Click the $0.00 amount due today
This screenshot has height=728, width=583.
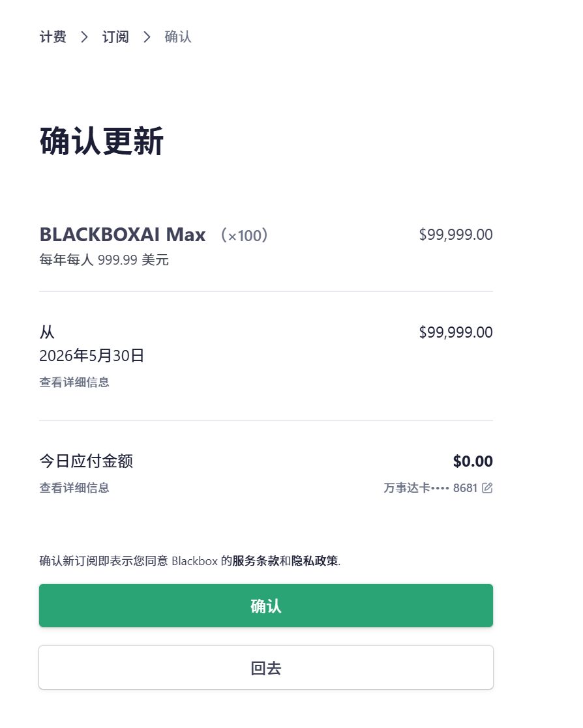click(x=473, y=461)
